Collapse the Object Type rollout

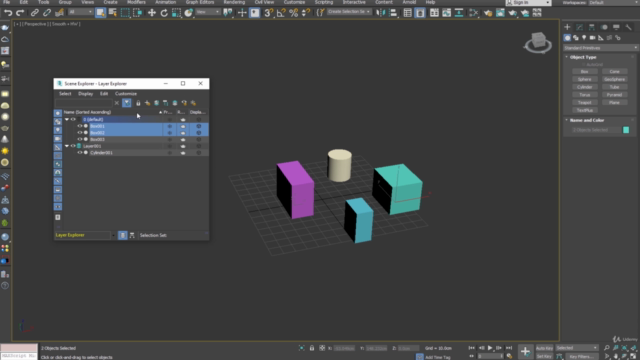567,57
